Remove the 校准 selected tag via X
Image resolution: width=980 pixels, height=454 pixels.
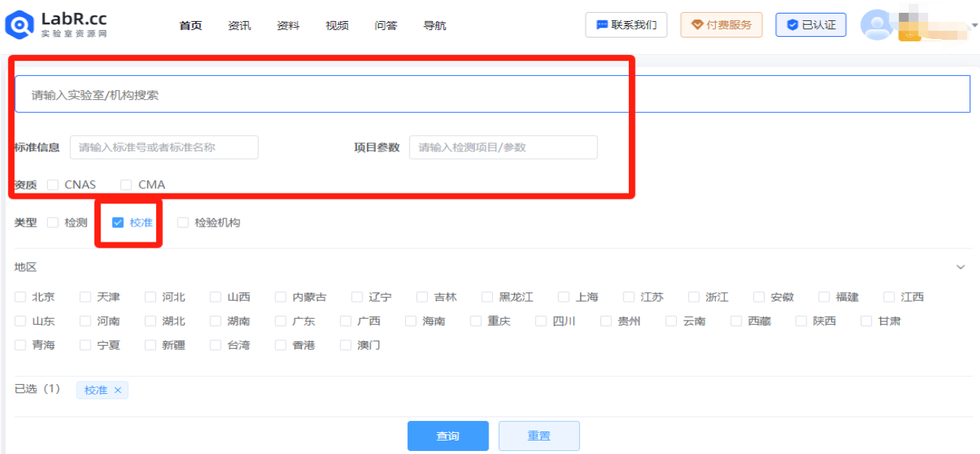(118, 390)
